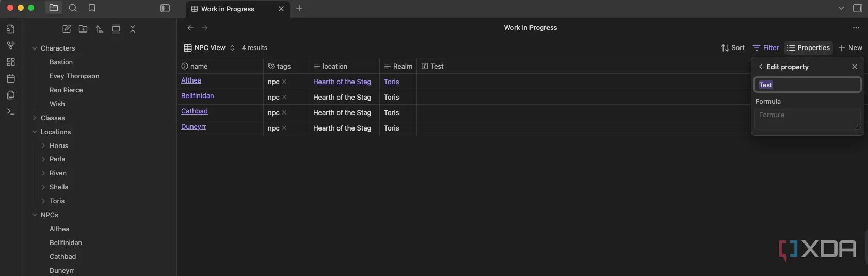
Task: Remove npc tag from Althea row
Action: 284,82
